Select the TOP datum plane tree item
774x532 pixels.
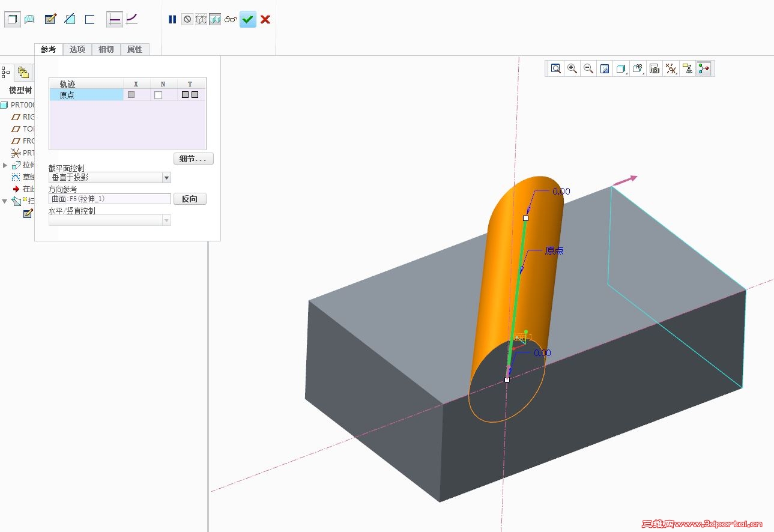tap(24, 129)
